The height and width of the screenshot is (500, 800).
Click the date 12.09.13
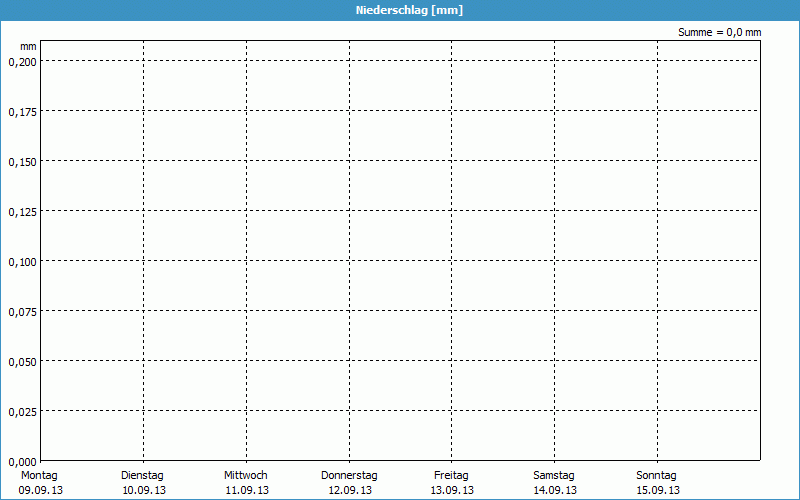[351, 491]
